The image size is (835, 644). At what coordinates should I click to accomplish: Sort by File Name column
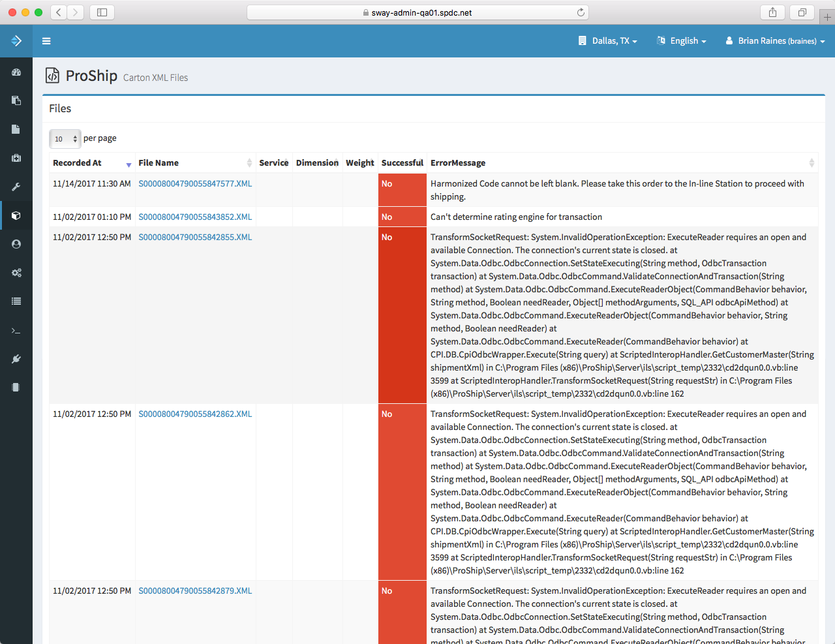195,163
